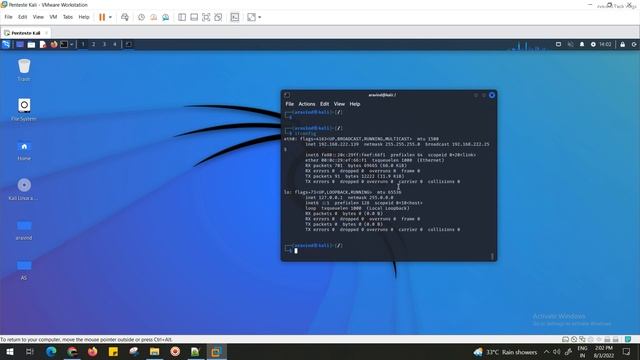Screen dimensions: 640x360
Task: Open VMware View menu
Action: click(38, 17)
